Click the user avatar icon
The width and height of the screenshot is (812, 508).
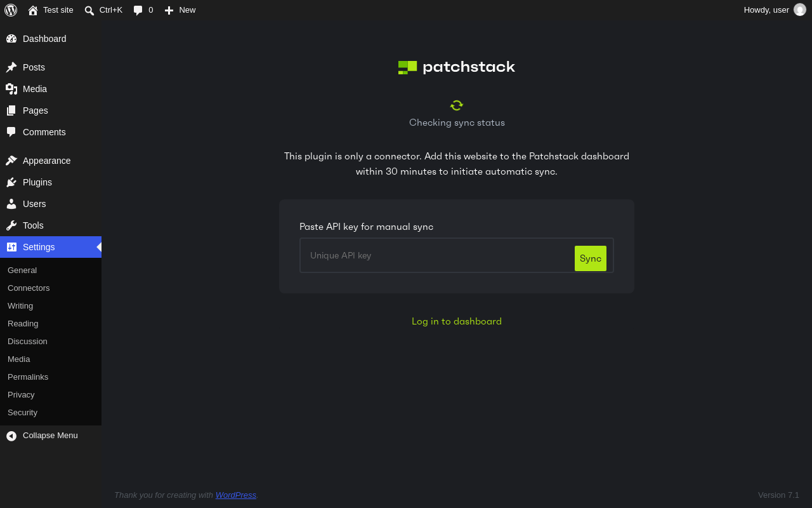click(800, 10)
